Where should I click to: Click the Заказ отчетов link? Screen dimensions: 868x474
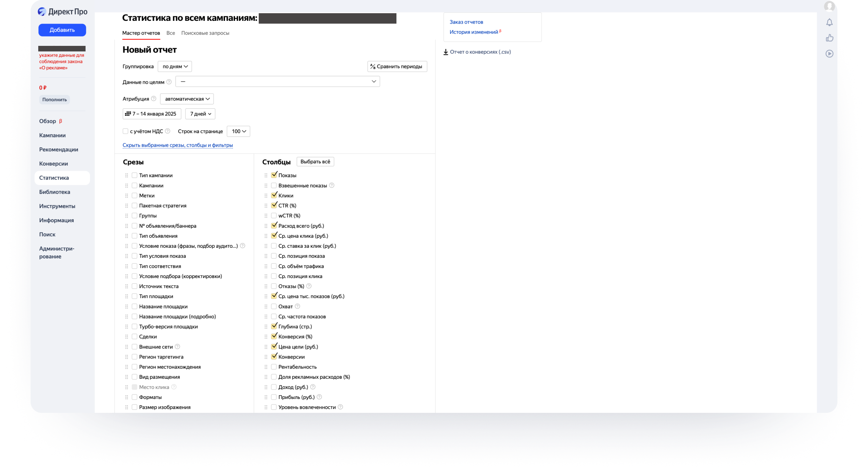(466, 22)
